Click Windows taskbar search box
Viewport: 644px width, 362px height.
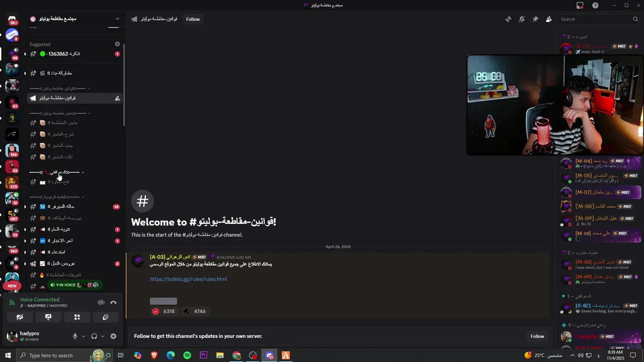click(x=65, y=355)
